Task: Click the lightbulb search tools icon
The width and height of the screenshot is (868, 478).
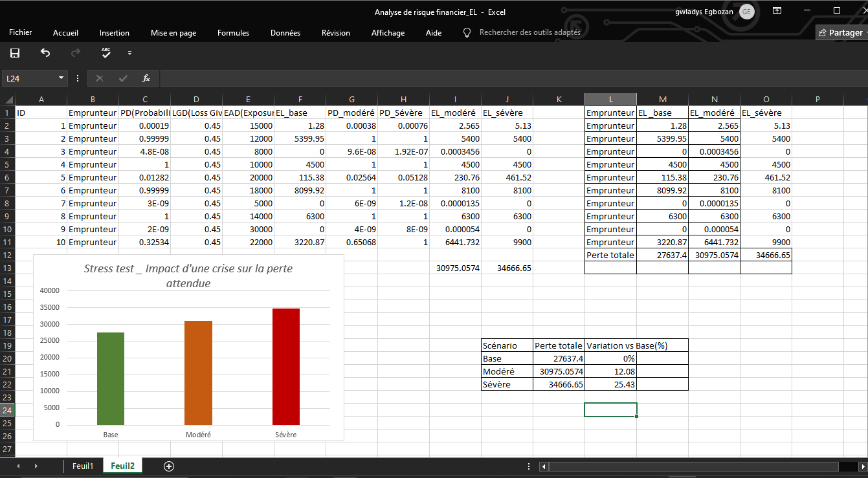Action: click(467, 32)
